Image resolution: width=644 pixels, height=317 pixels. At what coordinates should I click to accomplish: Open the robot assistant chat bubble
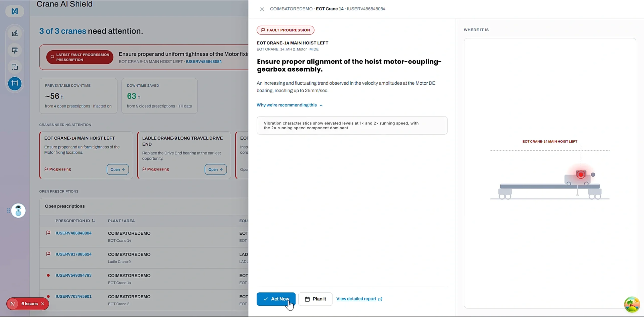click(x=18, y=210)
